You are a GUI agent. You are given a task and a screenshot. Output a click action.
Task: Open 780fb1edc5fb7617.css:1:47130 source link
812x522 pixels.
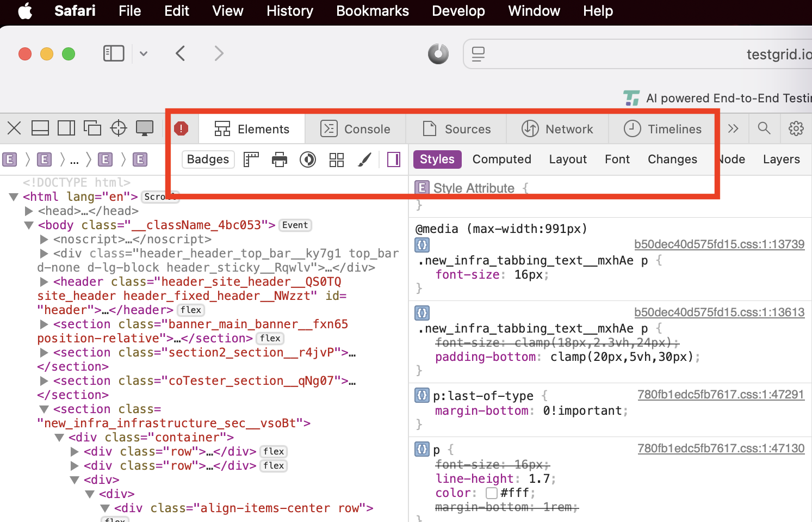[721, 449]
